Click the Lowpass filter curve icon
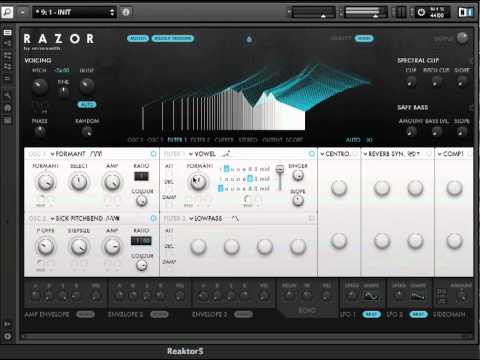480x360 pixels. coord(235,218)
